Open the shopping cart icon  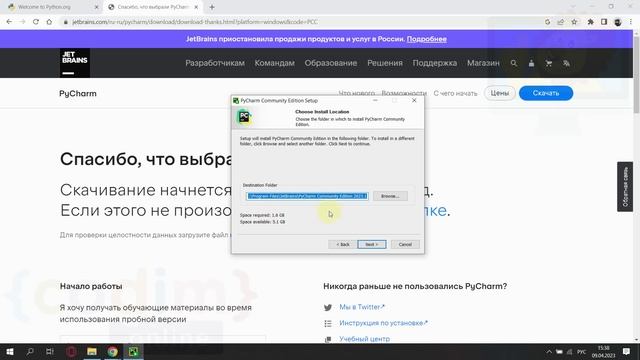point(549,63)
